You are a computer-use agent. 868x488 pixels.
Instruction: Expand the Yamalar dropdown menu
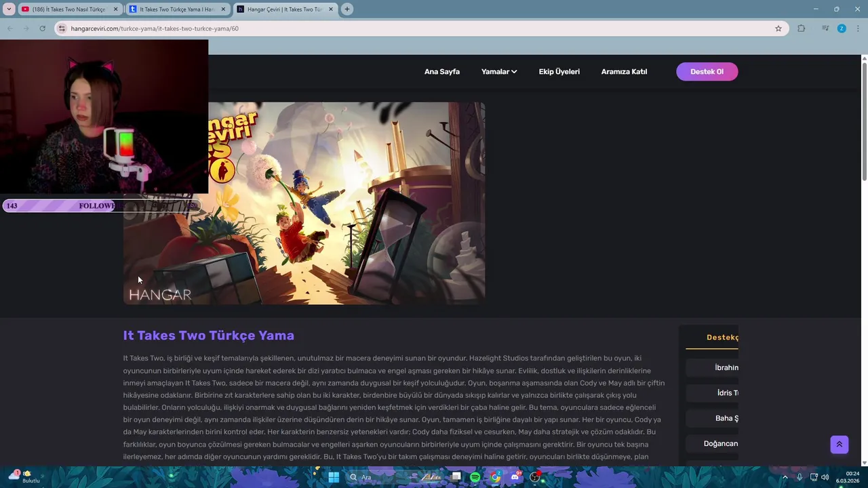tap(499, 72)
